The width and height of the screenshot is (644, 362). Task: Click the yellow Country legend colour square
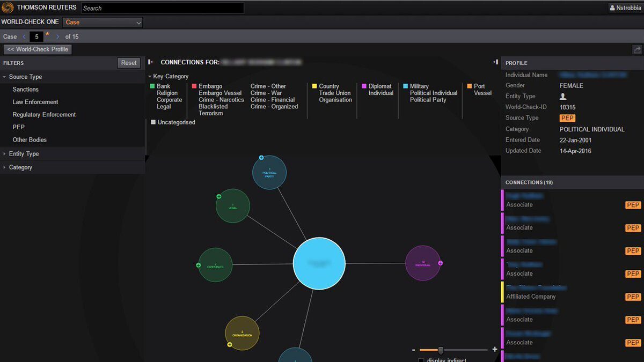(314, 86)
